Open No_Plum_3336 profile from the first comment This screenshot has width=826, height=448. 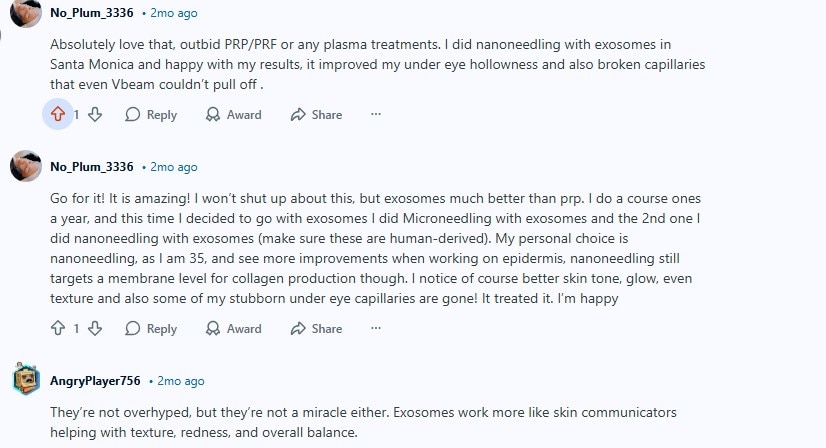[91, 14]
